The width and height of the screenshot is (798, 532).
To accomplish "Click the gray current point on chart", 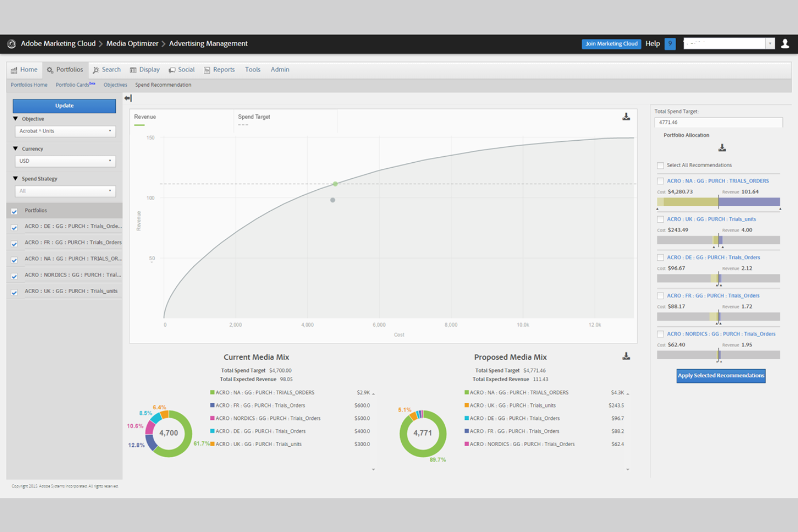I will [x=333, y=200].
